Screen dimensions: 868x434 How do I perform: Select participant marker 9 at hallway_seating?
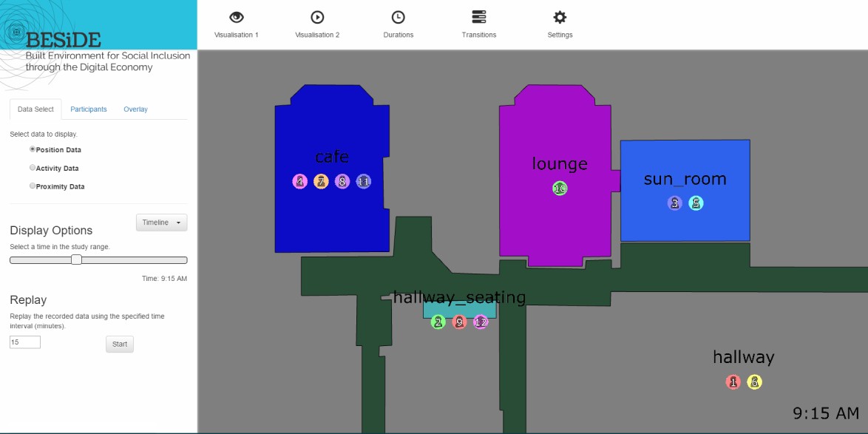459,322
